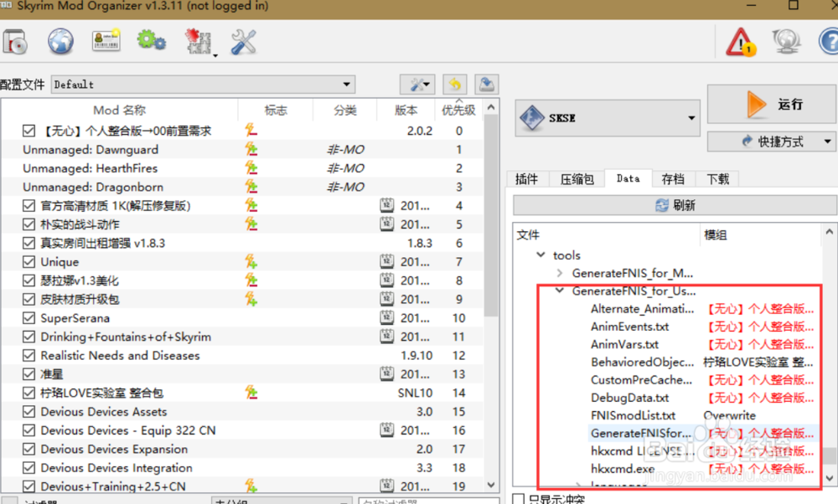Image resolution: width=838 pixels, height=504 pixels.
Task: Click the version date icon for Drinking+Fountains+of+Skyrim
Action: coord(387,337)
